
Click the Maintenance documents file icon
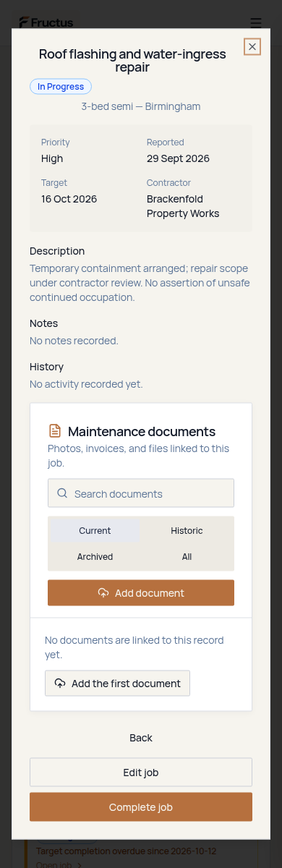pyautogui.click(x=55, y=431)
